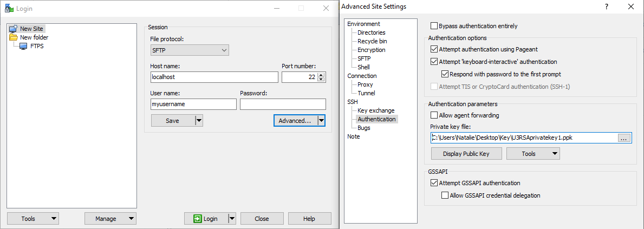The height and width of the screenshot is (229, 644).
Task: Enable Bypass authentication entirely checkbox
Action: [x=434, y=26]
